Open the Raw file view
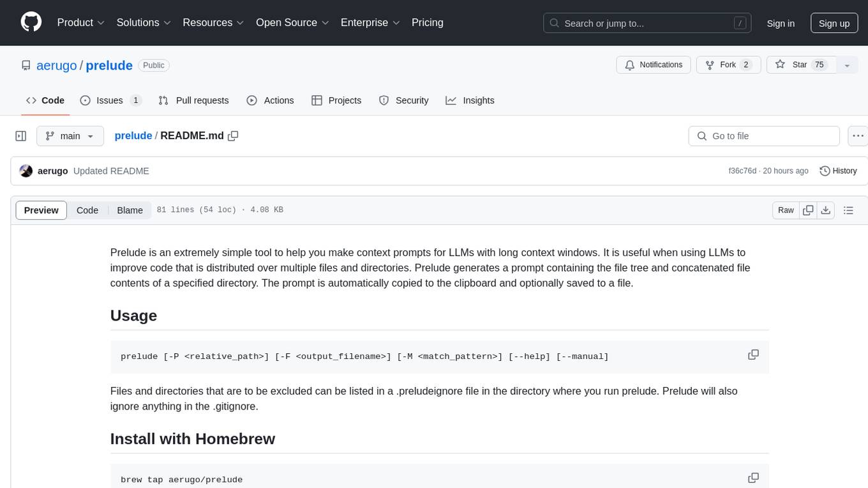This screenshot has height=488, width=868. pos(786,210)
